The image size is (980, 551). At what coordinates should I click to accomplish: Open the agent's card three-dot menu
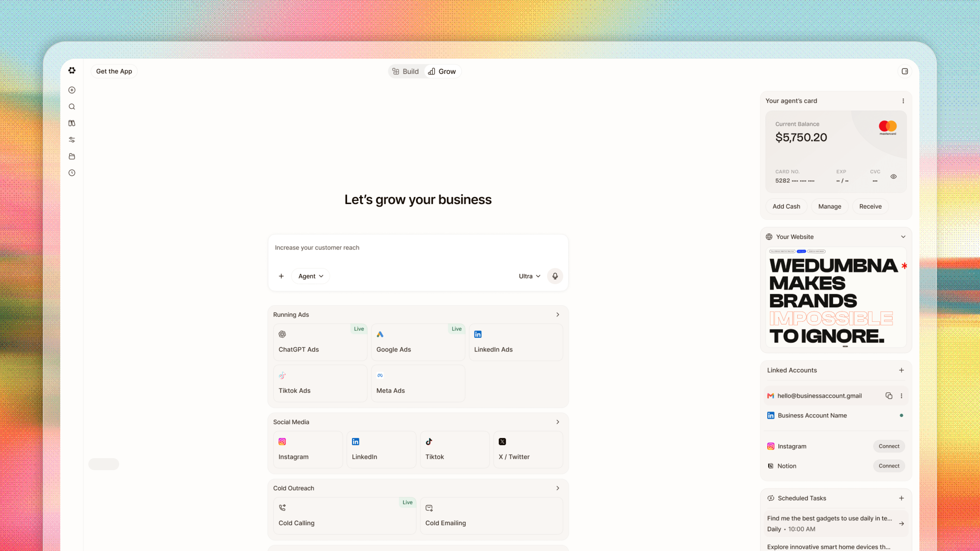[x=903, y=101]
